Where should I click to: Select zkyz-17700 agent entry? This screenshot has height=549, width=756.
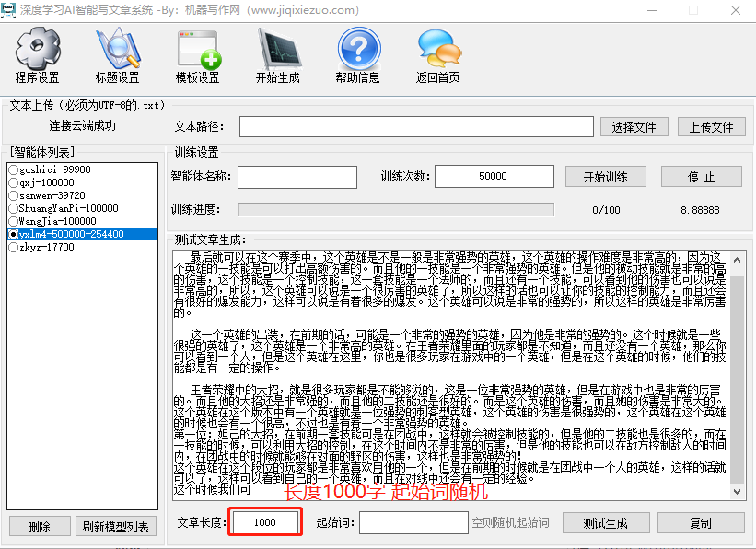click(13, 248)
